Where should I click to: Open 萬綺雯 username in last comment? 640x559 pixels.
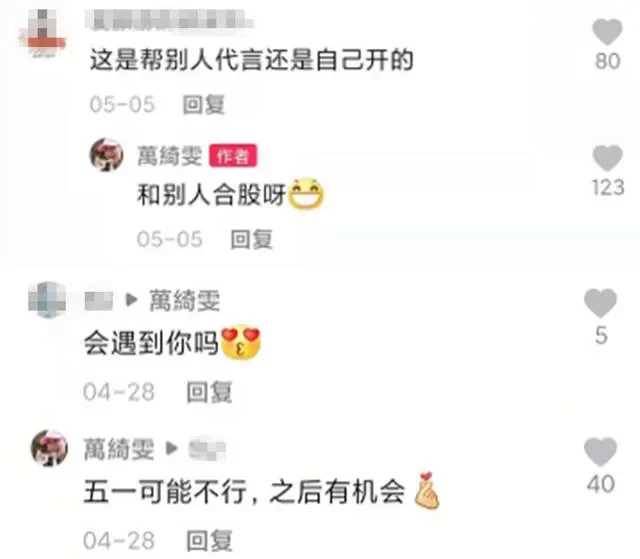click(x=119, y=449)
